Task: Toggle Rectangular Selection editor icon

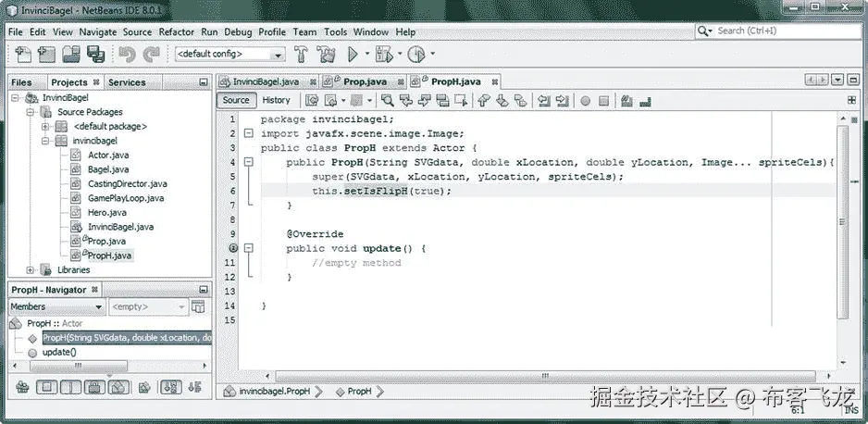Action: pos(461,100)
